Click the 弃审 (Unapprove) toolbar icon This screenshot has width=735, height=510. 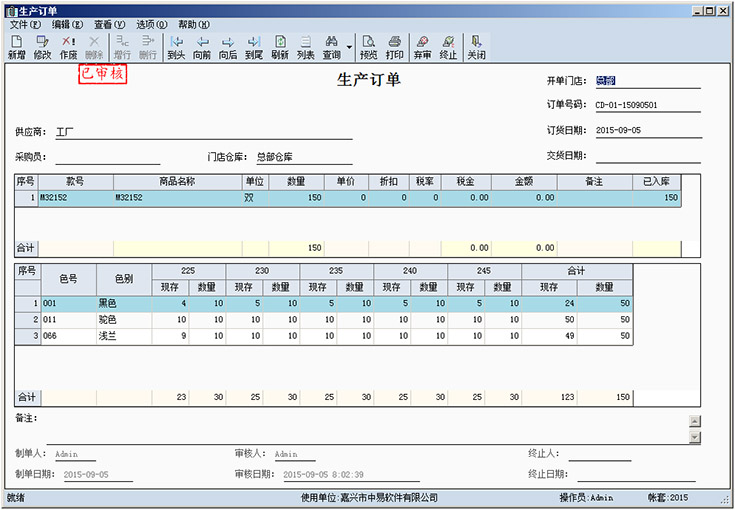click(x=422, y=47)
